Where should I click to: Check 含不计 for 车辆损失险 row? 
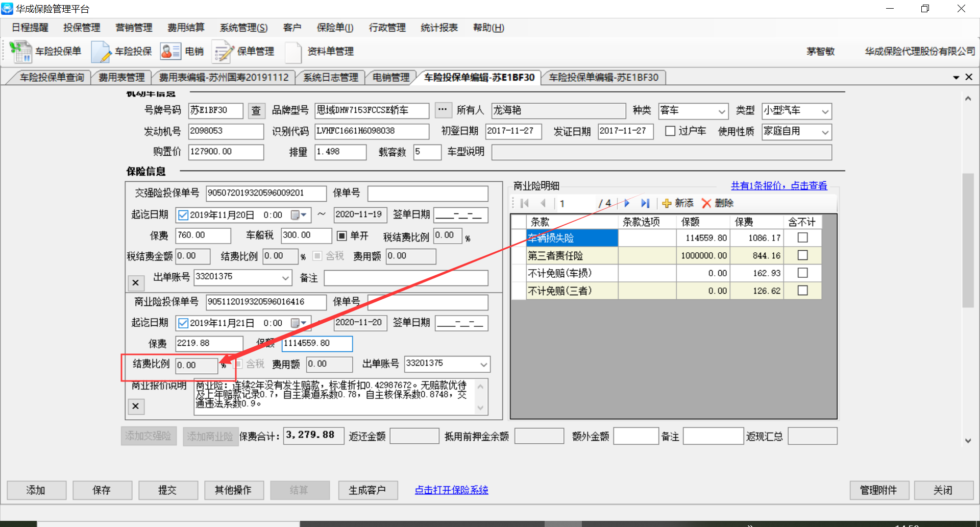pyautogui.click(x=802, y=238)
